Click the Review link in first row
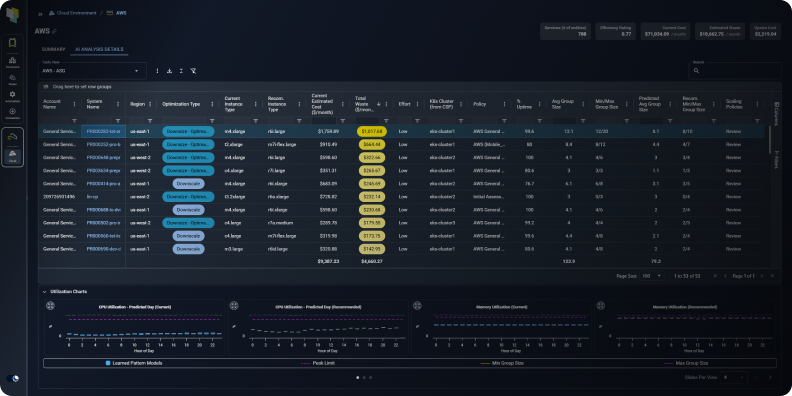 point(733,131)
